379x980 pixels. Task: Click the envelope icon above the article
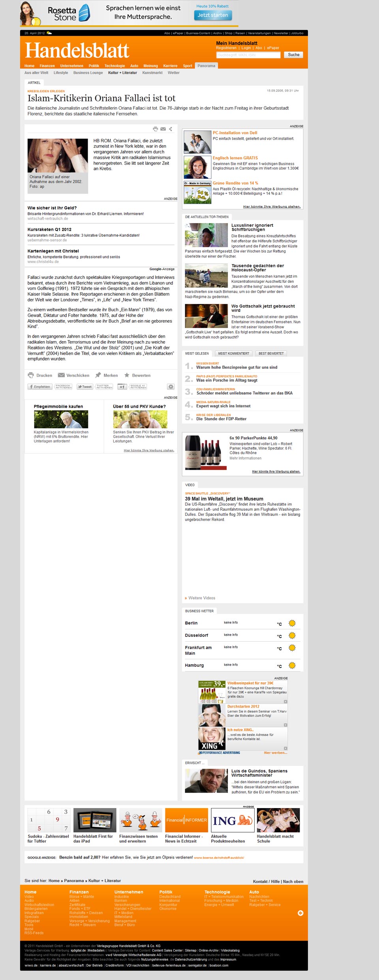pyautogui.click(x=163, y=129)
